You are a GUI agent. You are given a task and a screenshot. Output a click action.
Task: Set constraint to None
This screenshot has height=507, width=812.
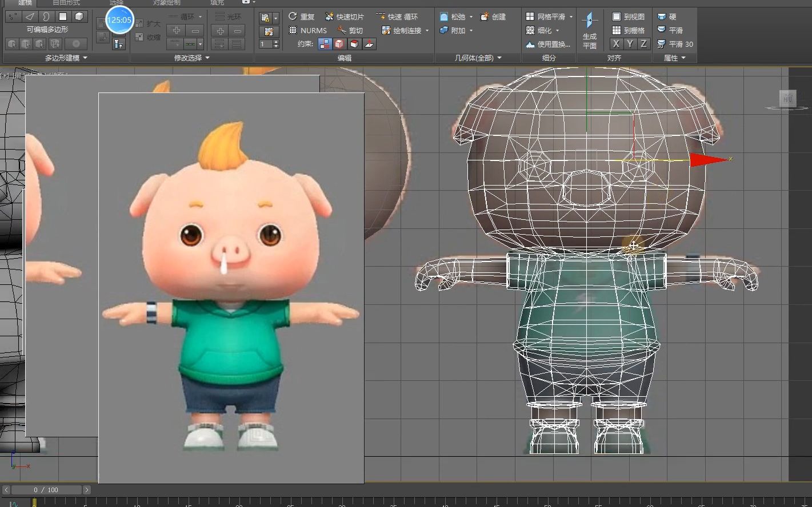pyautogui.click(x=325, y=44)
